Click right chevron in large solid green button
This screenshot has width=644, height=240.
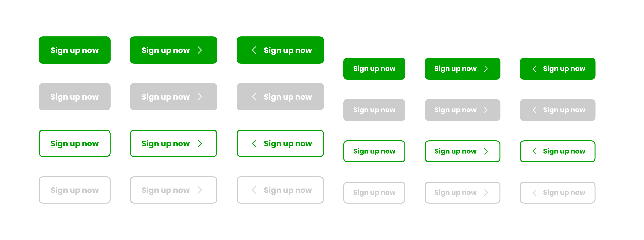[x=199, y=50]
